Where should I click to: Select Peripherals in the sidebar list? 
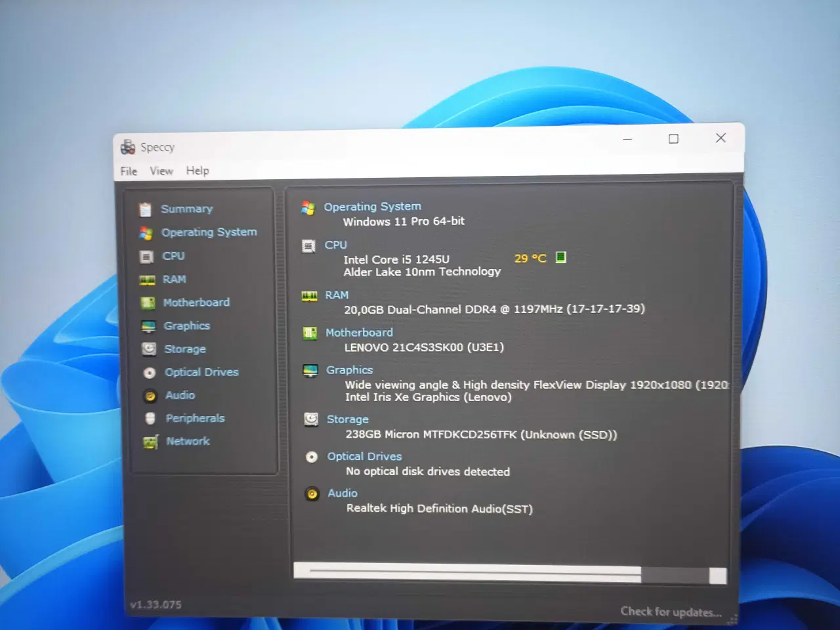click(195, 419)
